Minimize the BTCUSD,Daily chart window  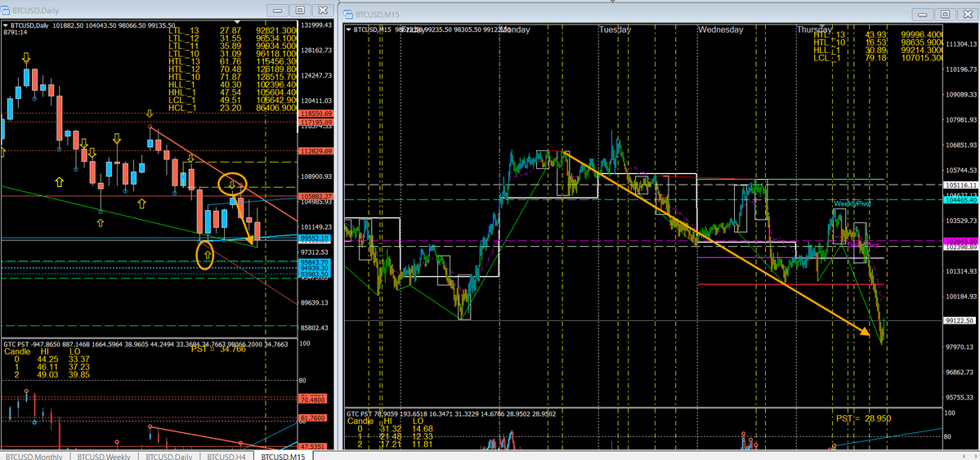[x=278, y=9]
